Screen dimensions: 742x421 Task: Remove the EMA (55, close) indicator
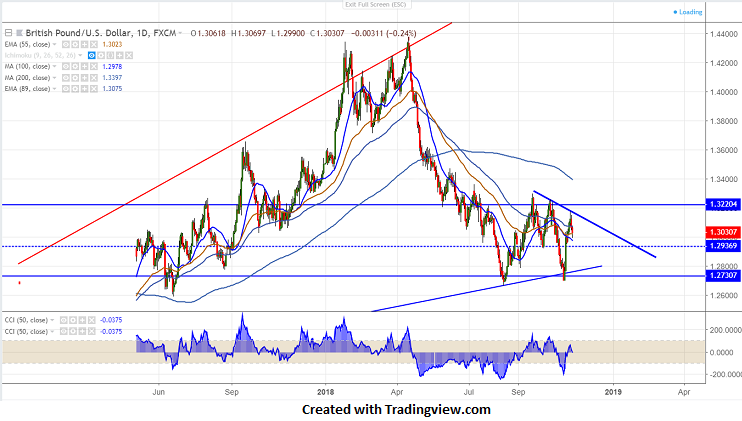(x=94, y=44)
